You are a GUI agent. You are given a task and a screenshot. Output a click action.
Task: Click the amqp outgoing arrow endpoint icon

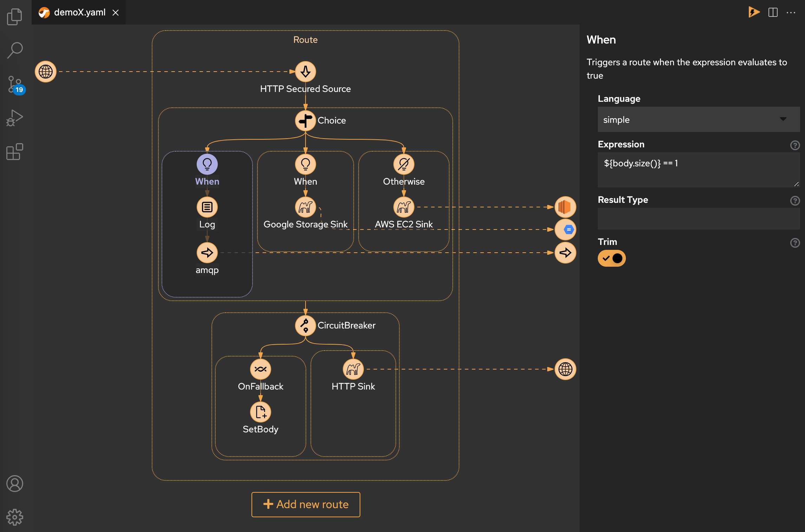point(565,253)
